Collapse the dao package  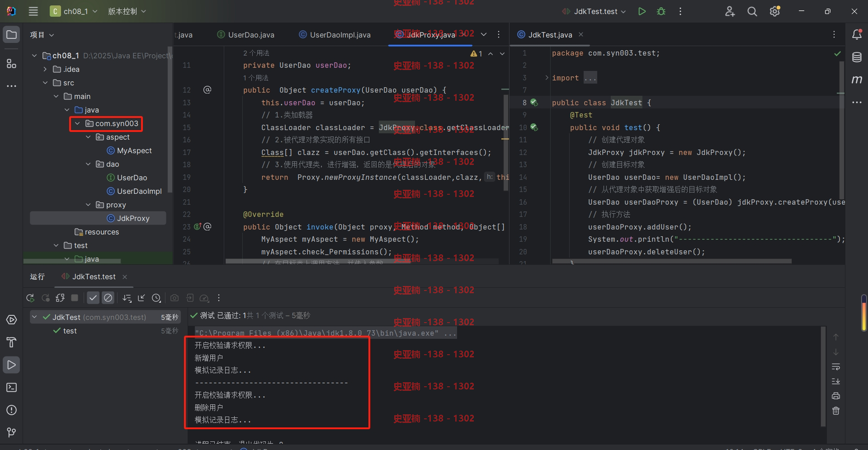[x=88, y=164]
